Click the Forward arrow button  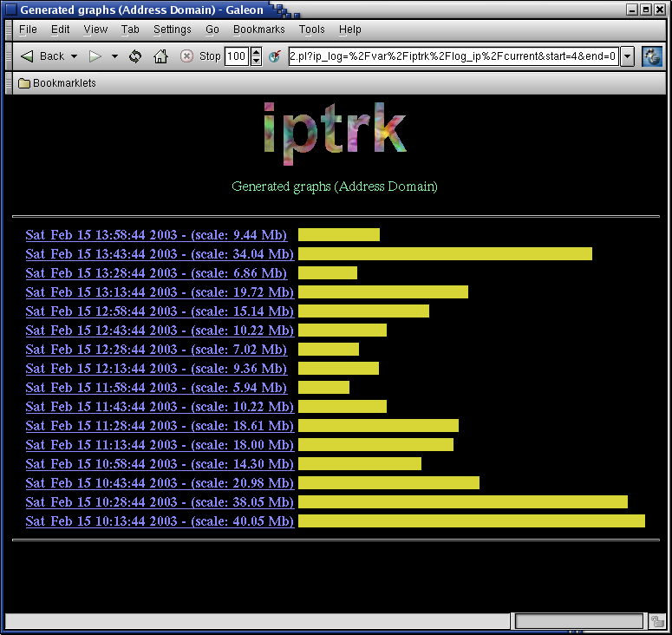point(95,56)
